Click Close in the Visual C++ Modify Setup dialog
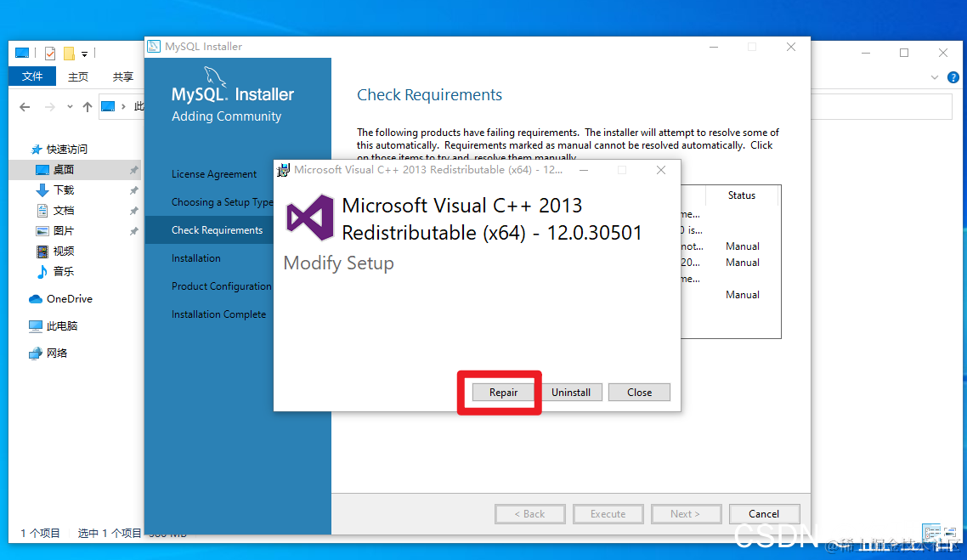Viewport: 967px width, 560px height. (639, 393)
